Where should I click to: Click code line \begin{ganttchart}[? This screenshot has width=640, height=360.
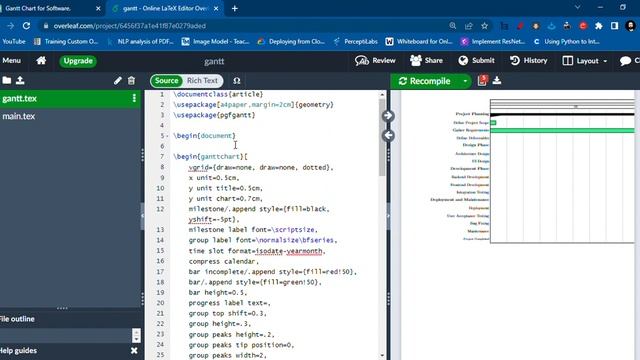click(x=210, y=157)
